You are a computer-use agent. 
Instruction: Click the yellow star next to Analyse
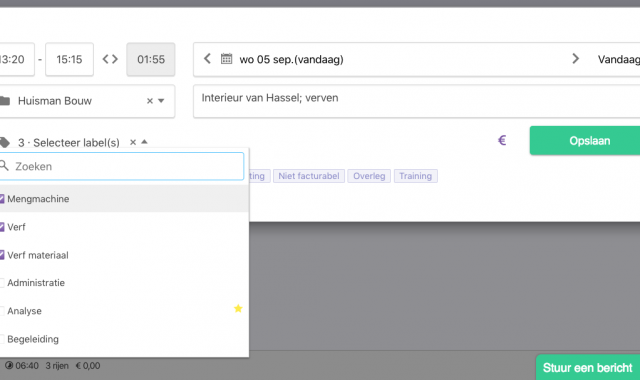coord(238,309)
